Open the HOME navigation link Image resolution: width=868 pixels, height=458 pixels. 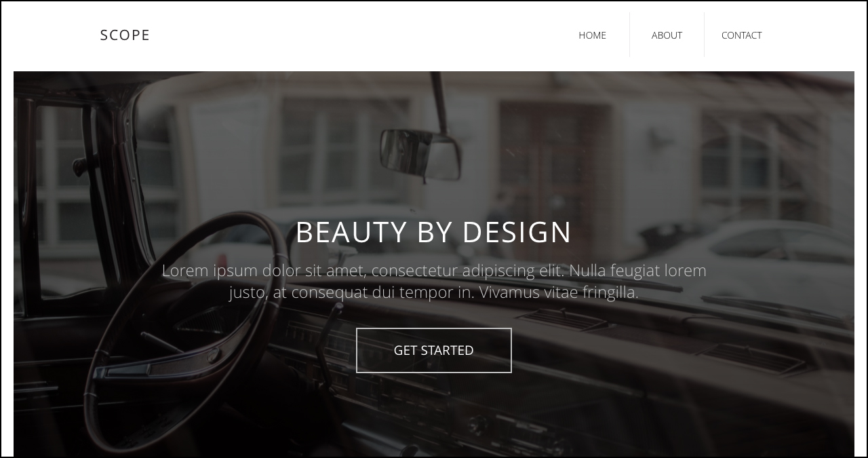click(592, 35)
